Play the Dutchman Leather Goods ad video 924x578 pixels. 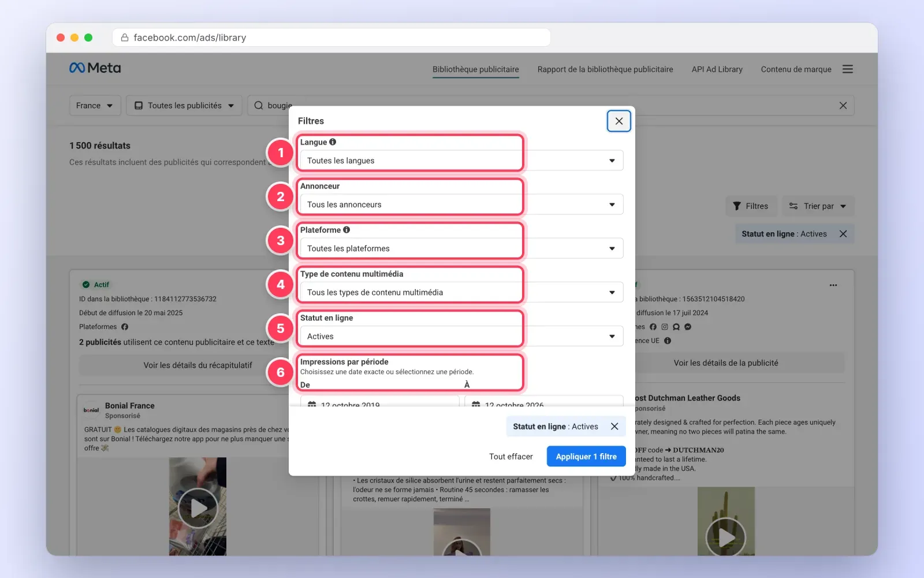[726, 538]
